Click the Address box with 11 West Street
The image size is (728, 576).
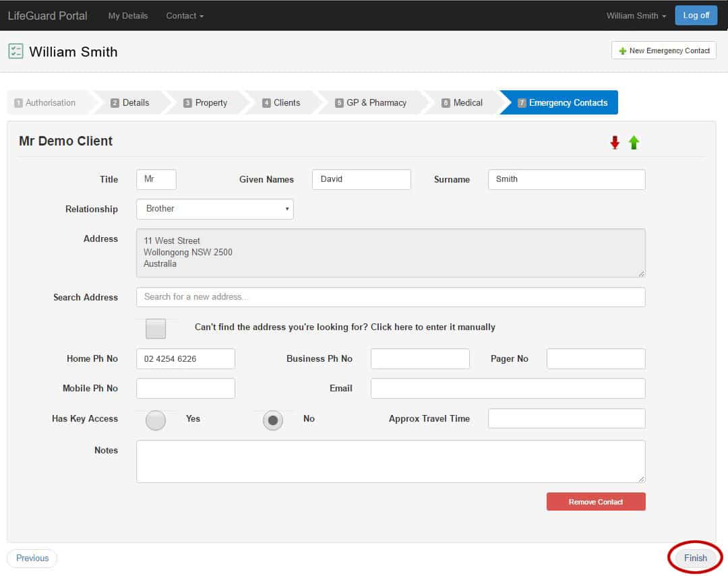pos(390,253)
